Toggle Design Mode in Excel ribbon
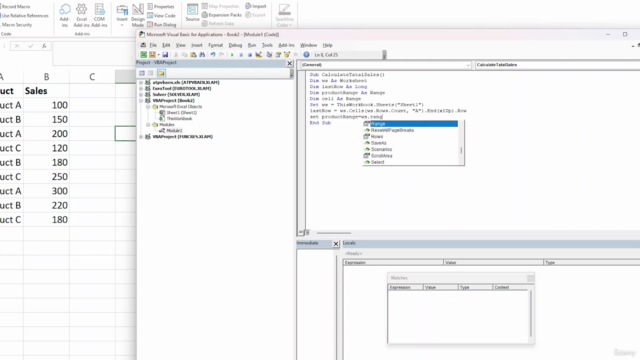The width and height of the screenshot is (640, 360). coord(138,16)
